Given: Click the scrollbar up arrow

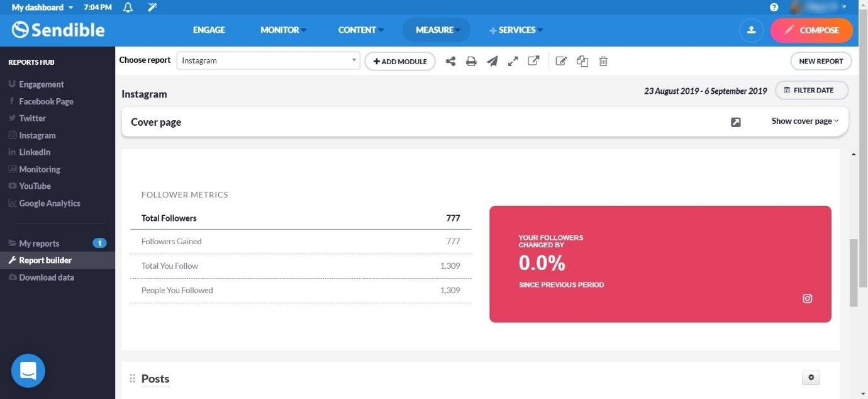Looking at the screenshot, I should (854, 154).
